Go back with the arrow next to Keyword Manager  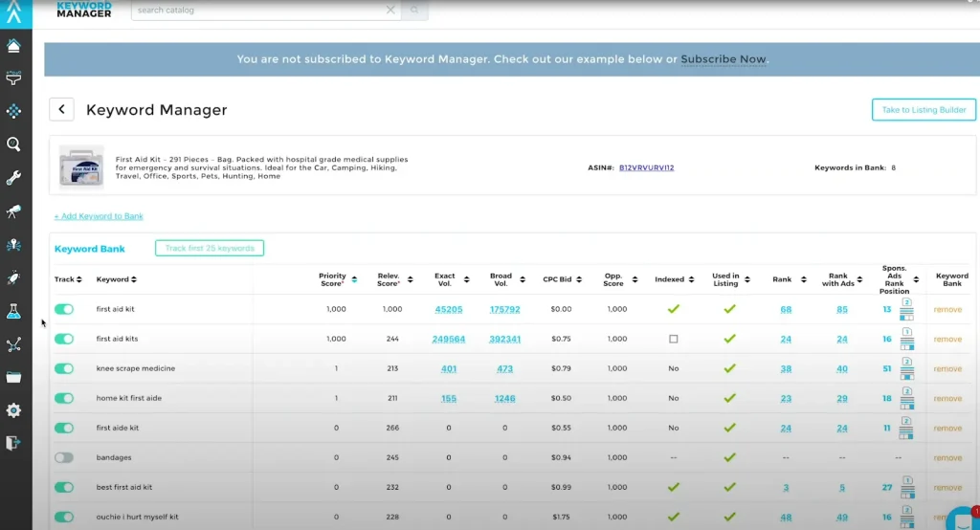tap(61, 109)
